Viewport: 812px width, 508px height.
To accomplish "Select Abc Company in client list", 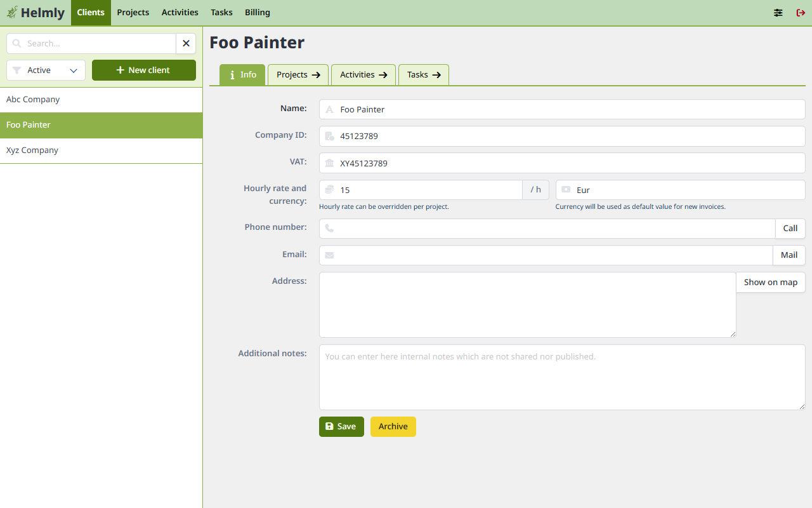I will coord(101,100).
